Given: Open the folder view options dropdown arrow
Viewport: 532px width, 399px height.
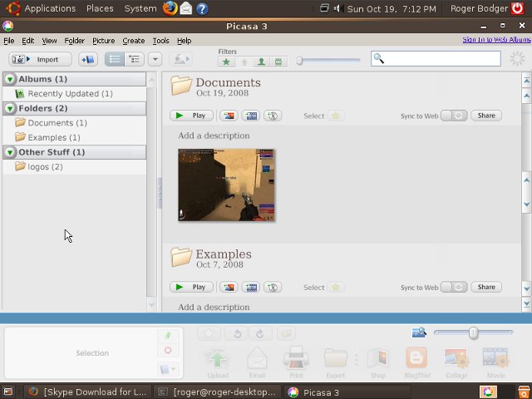Looking at the screenshot, I should (155, 59).
